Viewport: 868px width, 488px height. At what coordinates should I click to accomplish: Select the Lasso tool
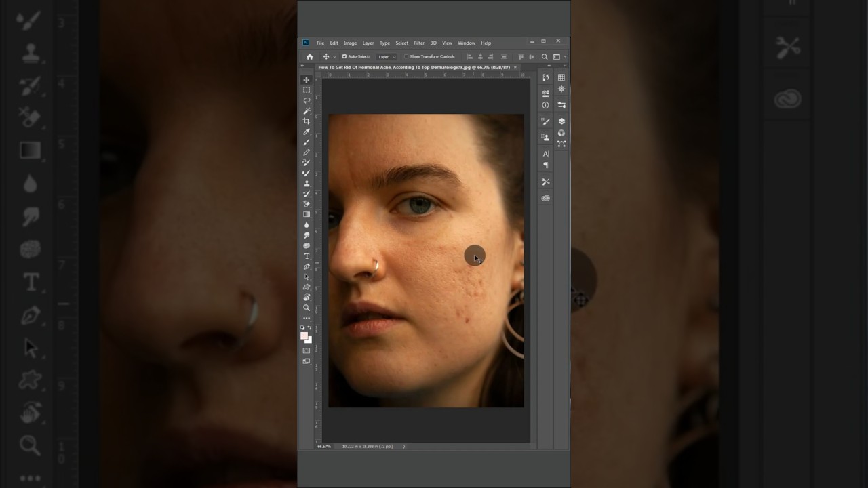(x=307, y=100)
